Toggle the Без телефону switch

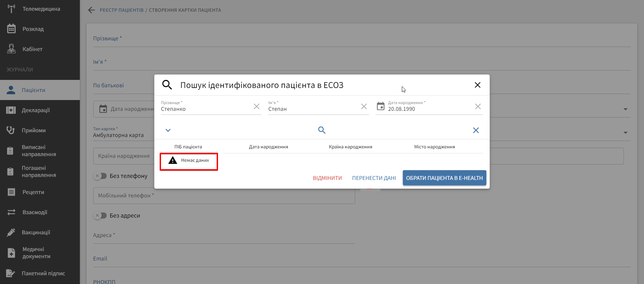point(100,176)
